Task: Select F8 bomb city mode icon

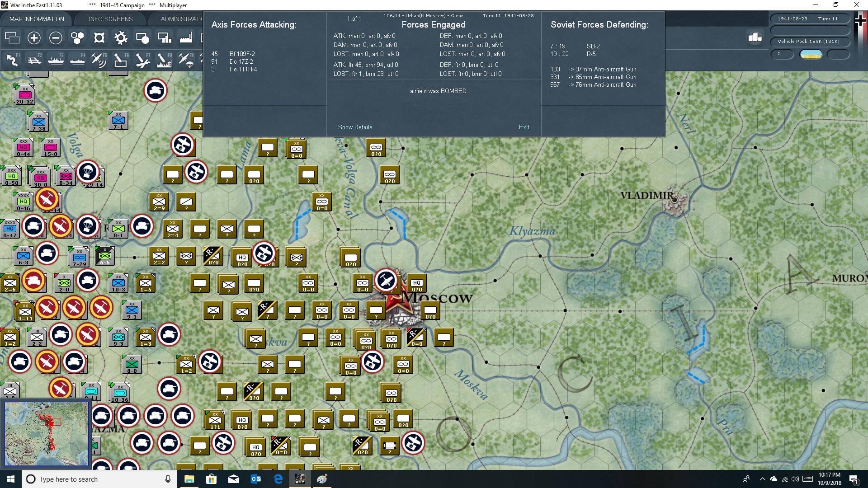Action: pos(164,60)
